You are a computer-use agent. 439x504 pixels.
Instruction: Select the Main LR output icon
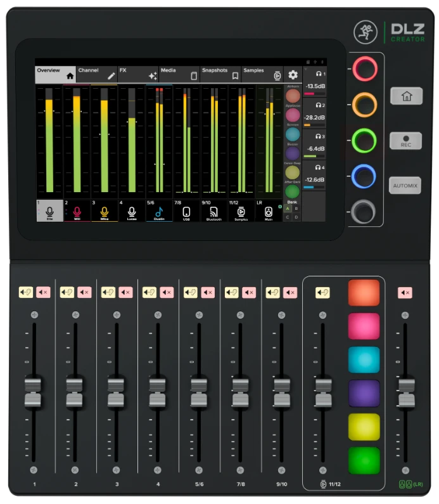coord(268,212)
